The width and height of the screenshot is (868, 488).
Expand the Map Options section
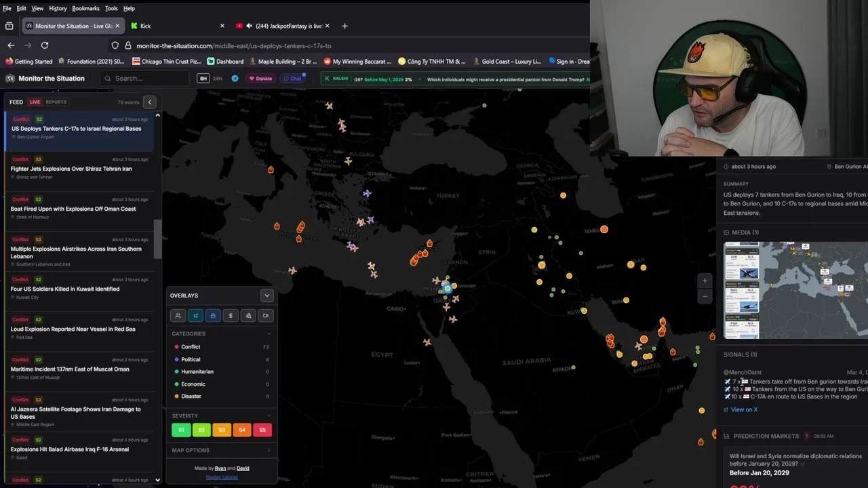pyautogui.click(x=221, y=450)
